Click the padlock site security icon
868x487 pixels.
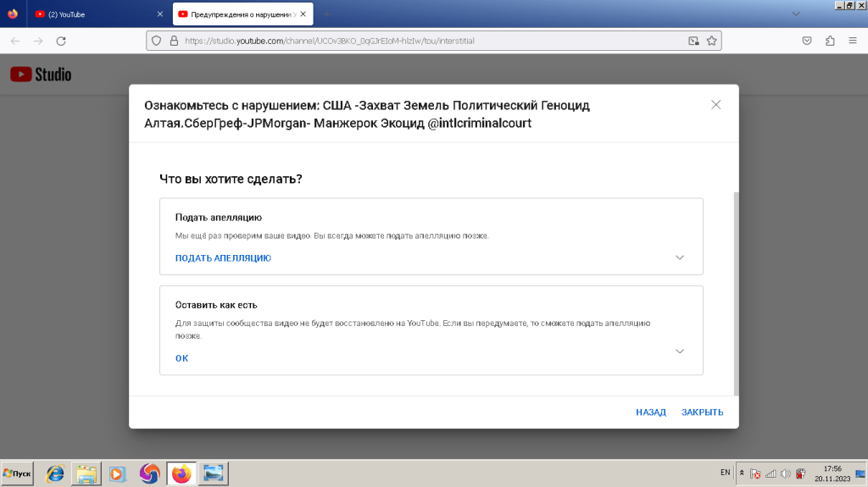(174, 41)
